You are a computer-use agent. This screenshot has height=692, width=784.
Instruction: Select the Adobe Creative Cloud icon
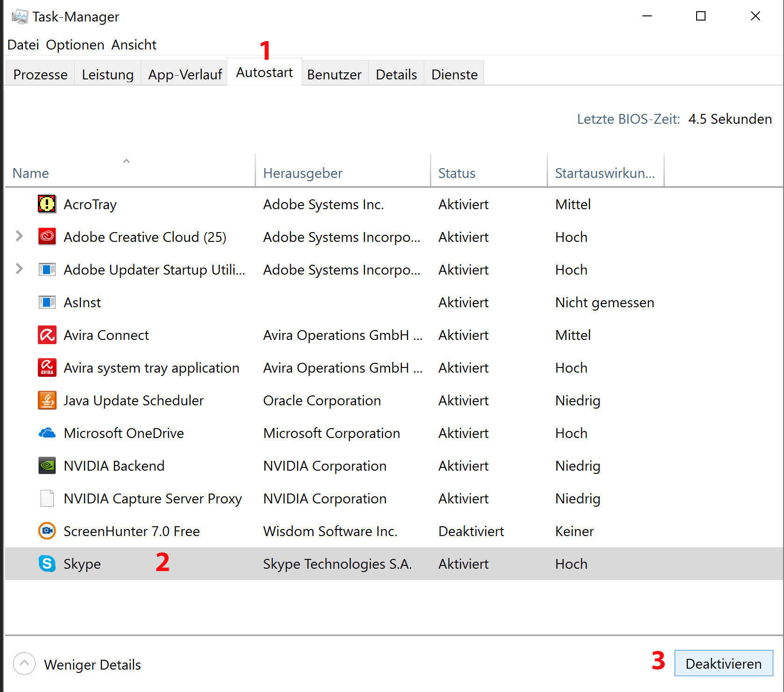pos(47,237)
